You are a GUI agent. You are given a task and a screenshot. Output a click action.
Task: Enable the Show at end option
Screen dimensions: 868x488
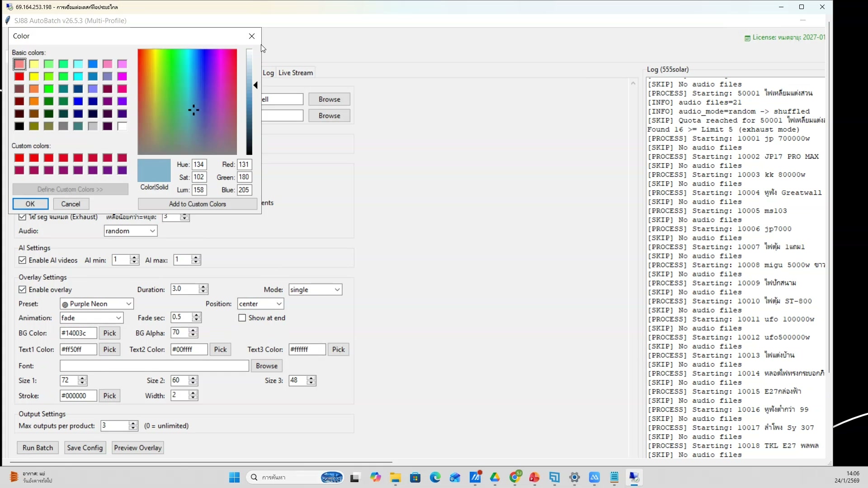[242, 318]
